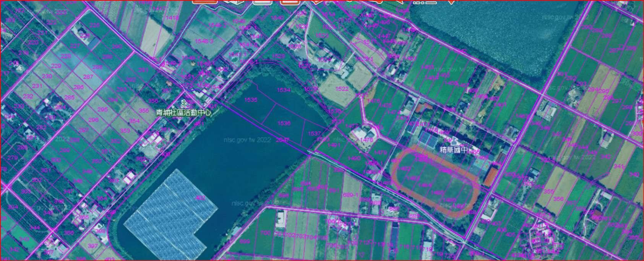Select the 青埔社區活動中心 place label
This screenshot has width=644, height=261.
183,113
